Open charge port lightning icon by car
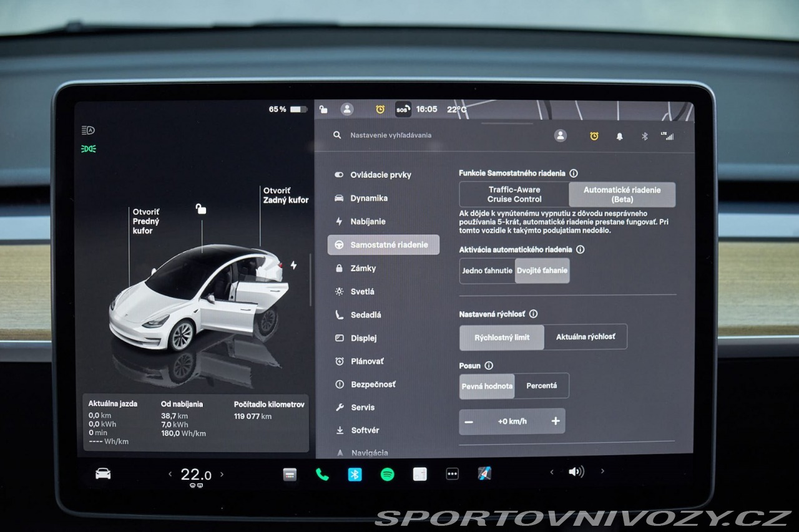Screen dimensions: 799x532 293,265
